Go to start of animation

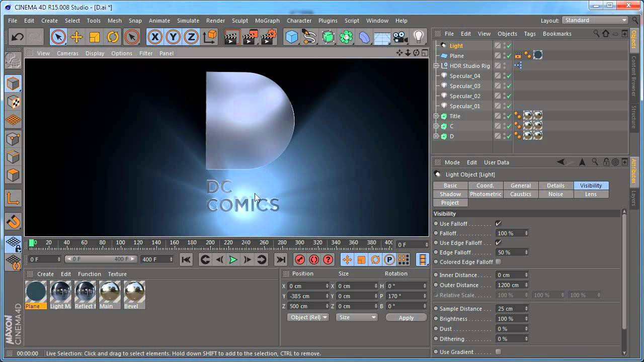pos(186,259)
